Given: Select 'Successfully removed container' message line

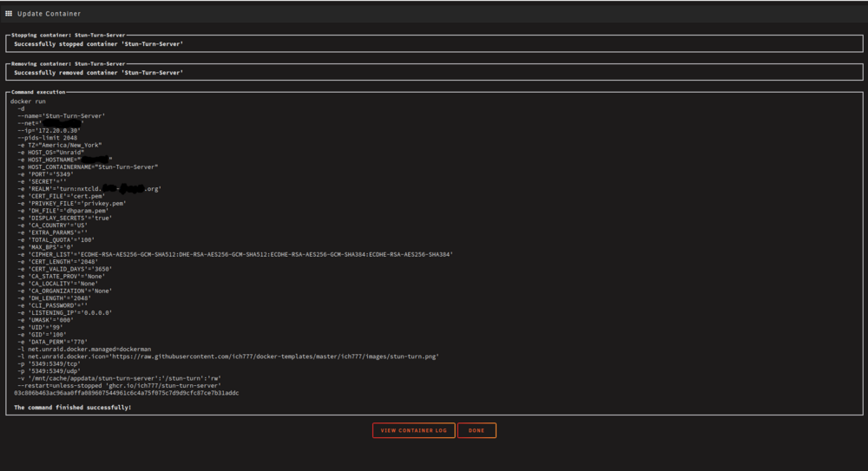Looking at the screenshot, I should click(x=99, y=73).
